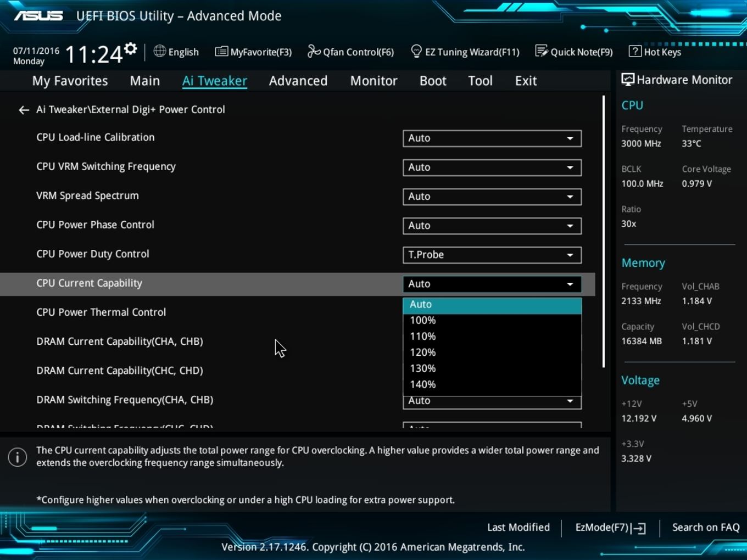Click +3.3V reading 3.328 V

coord(636,458)
